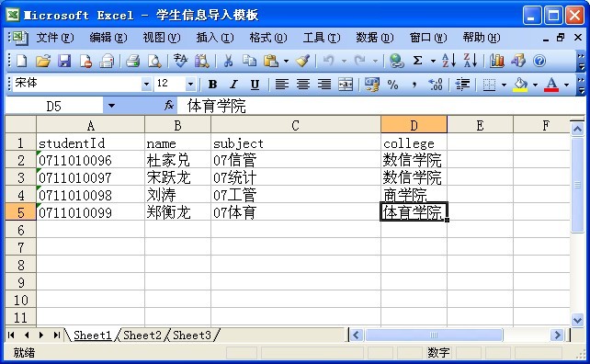Open the Borders style dropdown arrow
Image resolution: width=590 pixels, height=364 pixels.
(x=504, y=85)
